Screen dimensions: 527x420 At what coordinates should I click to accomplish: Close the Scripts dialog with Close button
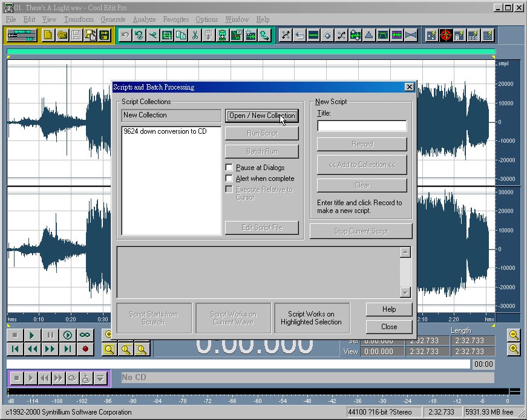click(x=389, y=327)
